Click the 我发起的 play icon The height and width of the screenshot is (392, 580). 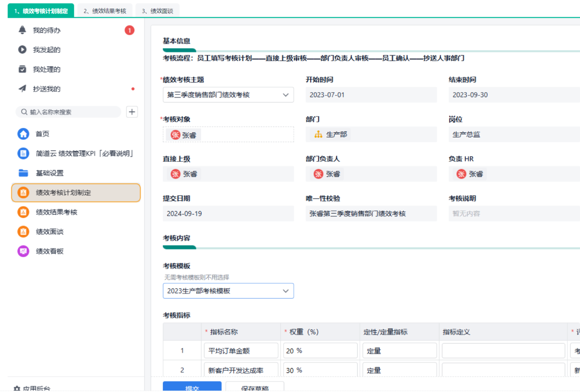click(22, 50)
